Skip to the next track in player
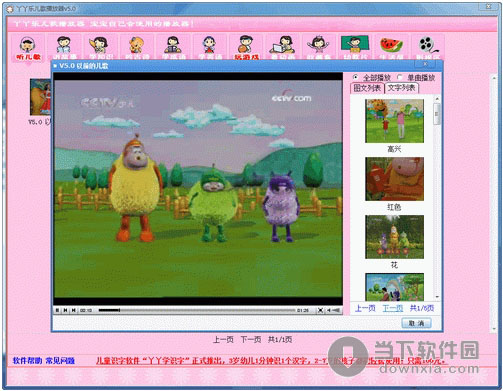Screen dimensions: 503x391 pos(74,310)
